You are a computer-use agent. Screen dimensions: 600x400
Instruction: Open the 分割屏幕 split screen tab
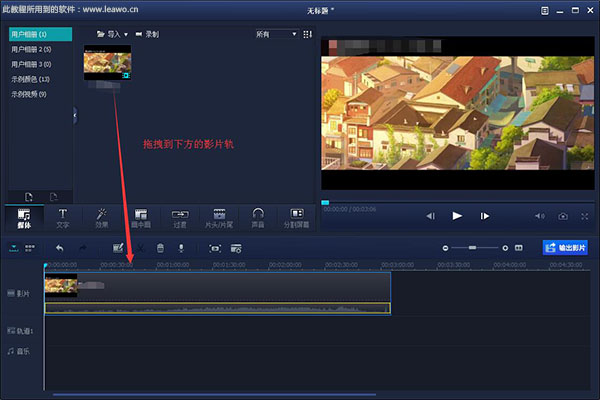pos(297,218)
